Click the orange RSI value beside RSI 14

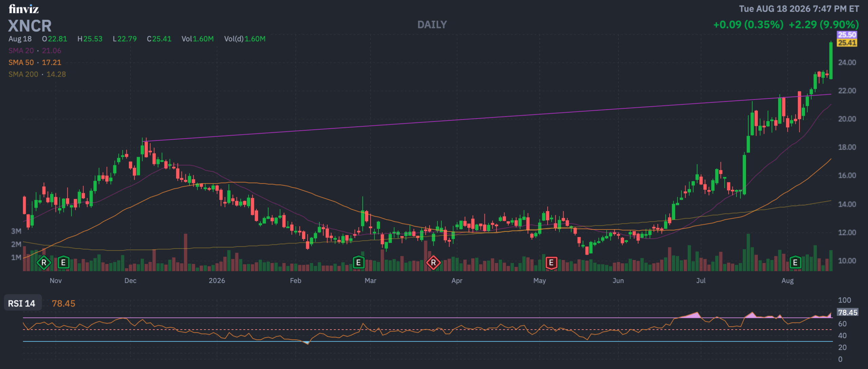pos(63,303)
